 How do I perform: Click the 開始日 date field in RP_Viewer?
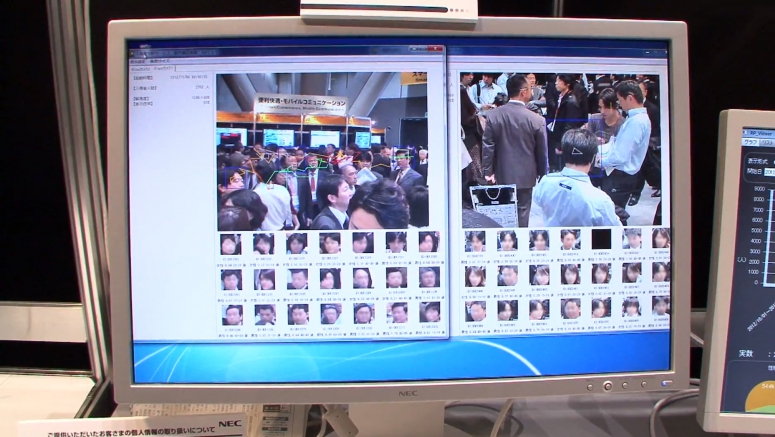(770, 172)
